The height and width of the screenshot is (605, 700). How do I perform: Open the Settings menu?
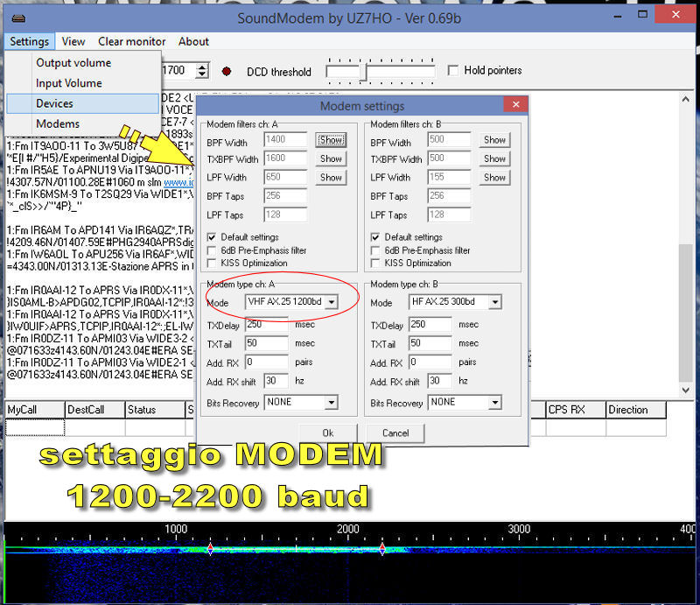30,41
